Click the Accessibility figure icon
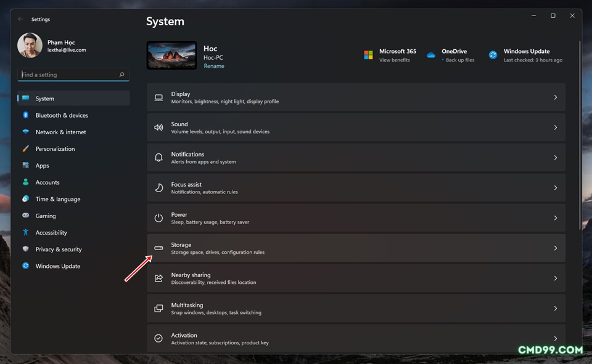The image size is (592, 364). coord(26,232)
